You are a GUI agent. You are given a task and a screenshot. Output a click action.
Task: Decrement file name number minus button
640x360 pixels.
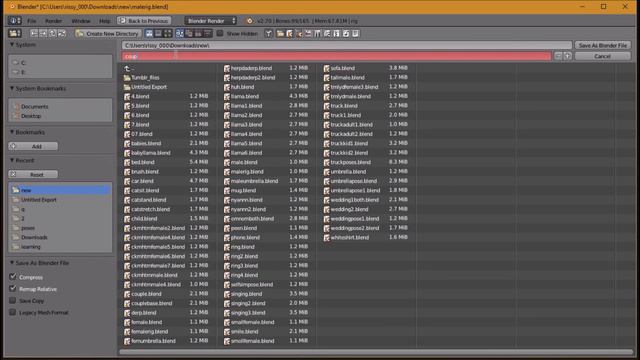[x=558, y=56]
